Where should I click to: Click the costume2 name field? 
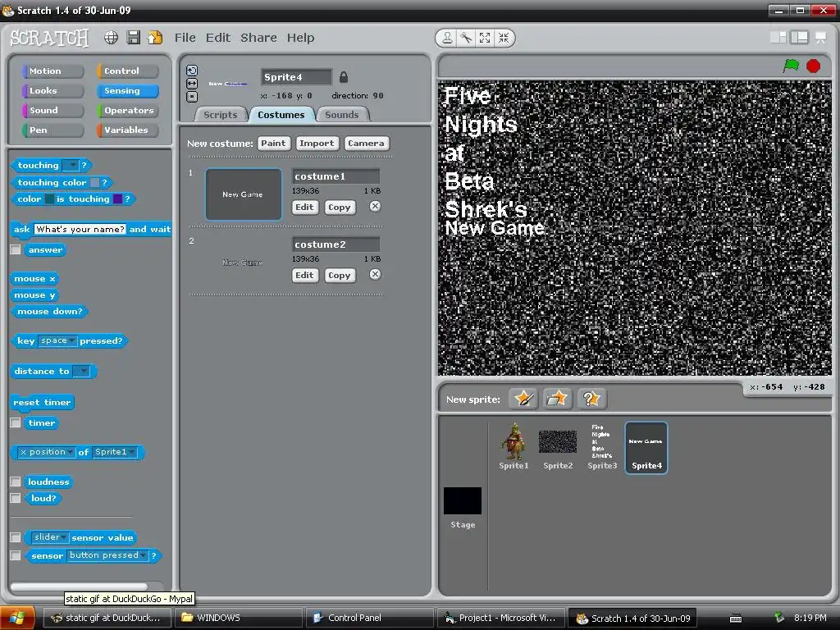[336, 244]
